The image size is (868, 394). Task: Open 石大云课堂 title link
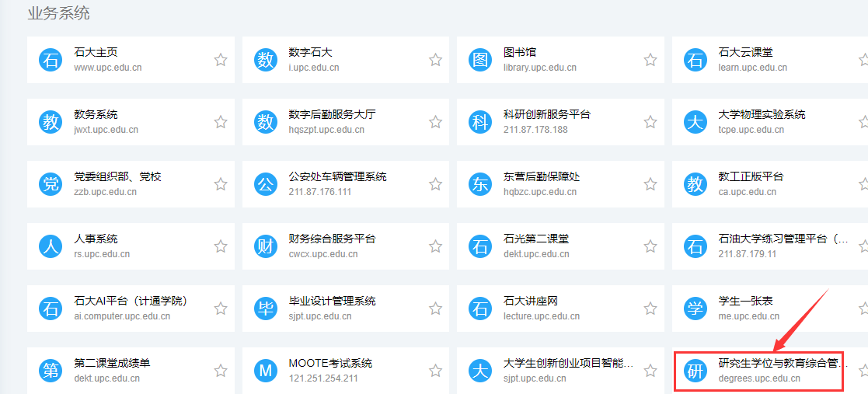(x=745, y=52)
